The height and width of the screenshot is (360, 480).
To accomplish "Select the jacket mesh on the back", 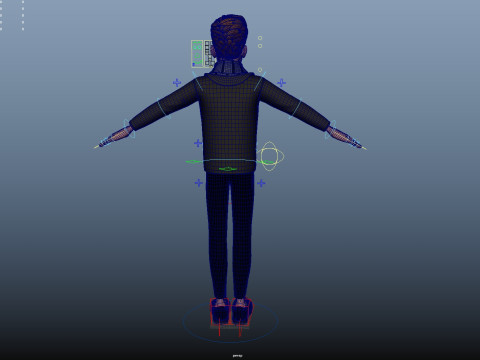I will [x=229, y=123].
